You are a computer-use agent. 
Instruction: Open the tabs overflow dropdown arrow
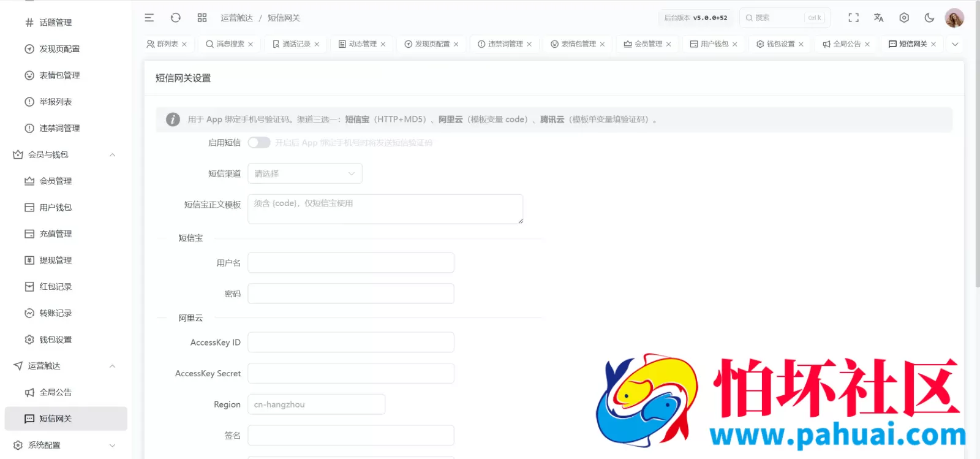click(955, 44)
